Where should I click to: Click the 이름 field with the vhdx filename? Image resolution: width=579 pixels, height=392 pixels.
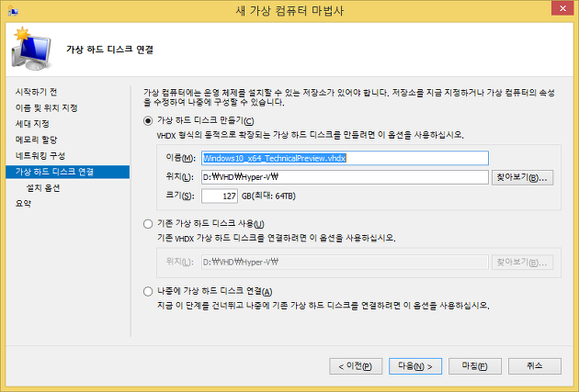(x=345, y=158)
